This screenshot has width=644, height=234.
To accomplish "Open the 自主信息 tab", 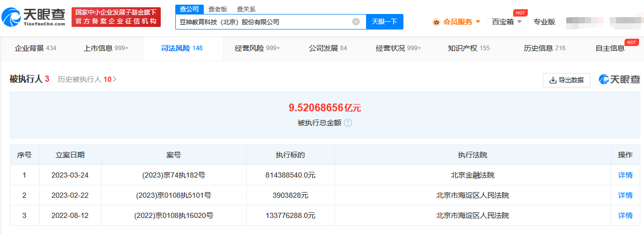I will [610, 48].
